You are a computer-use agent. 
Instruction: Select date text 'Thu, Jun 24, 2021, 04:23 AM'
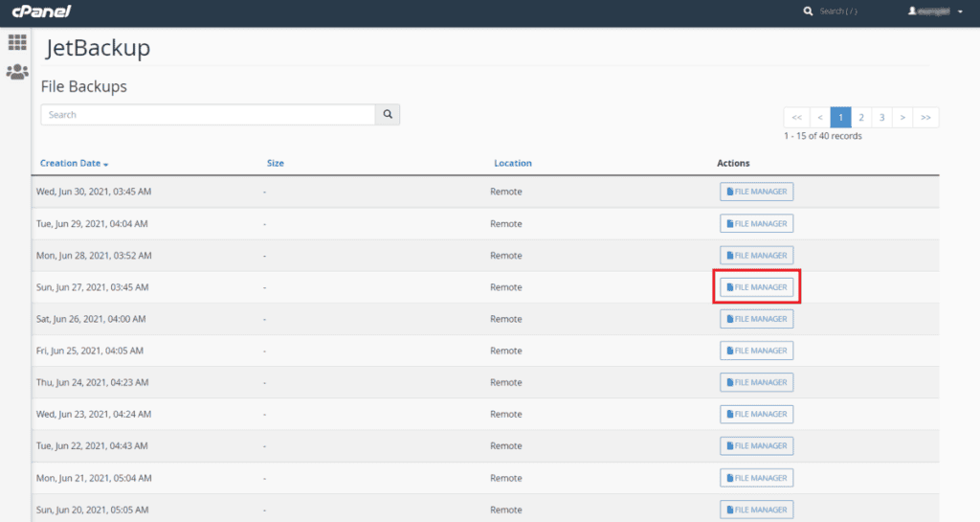click(93, 382)
